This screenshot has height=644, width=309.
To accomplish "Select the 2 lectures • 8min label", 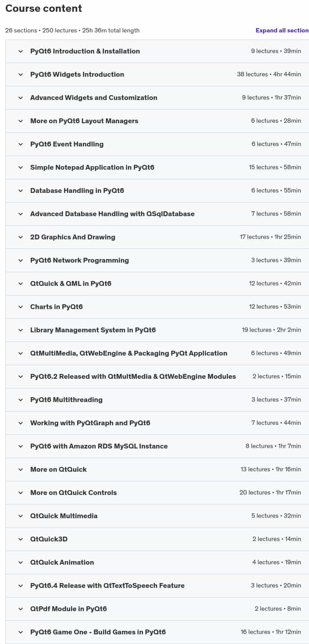I will click(x=278, y=609).
